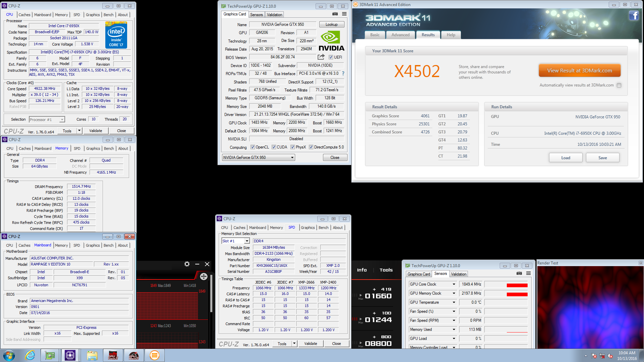The width and height of the screenshot is (644, 362).
Task: Expand the Fan Speed (RPM) sensor dropdown
Action: 454,320
